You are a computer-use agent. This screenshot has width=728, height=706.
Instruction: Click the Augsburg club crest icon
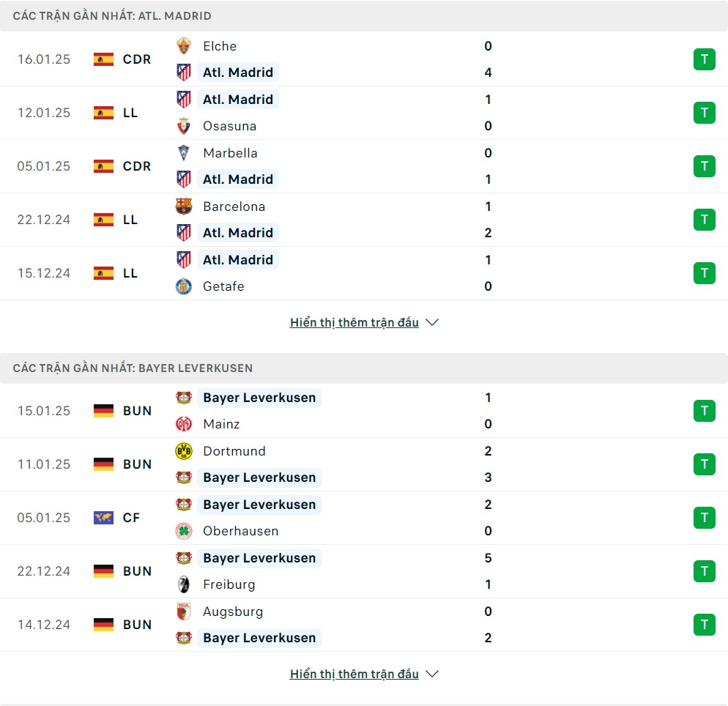point(183,612)
